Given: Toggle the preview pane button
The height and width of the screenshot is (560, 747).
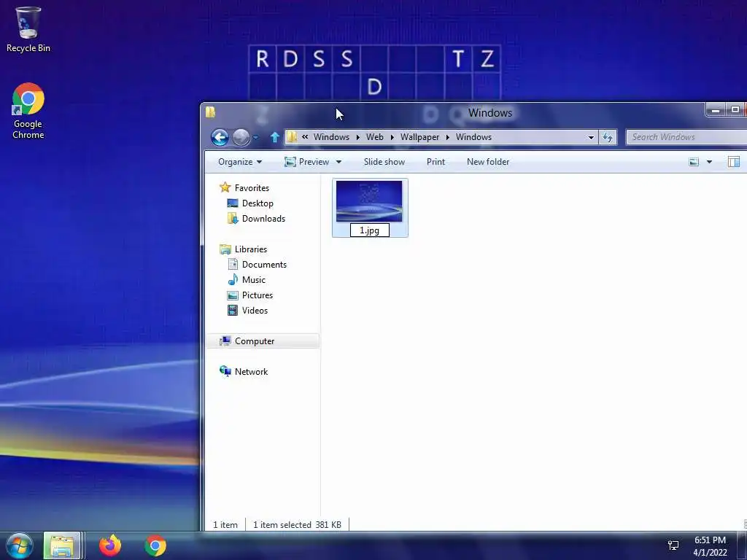Looking at the screenshot, I should (734, 162).
